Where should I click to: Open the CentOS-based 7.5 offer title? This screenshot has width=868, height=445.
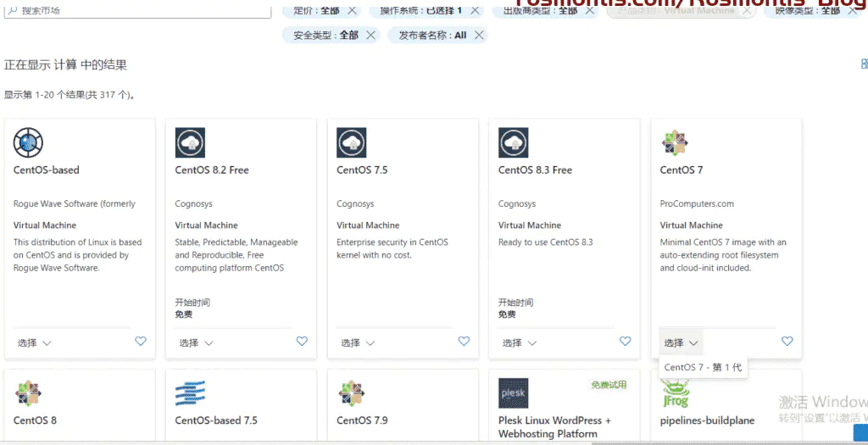pos(216,420)
